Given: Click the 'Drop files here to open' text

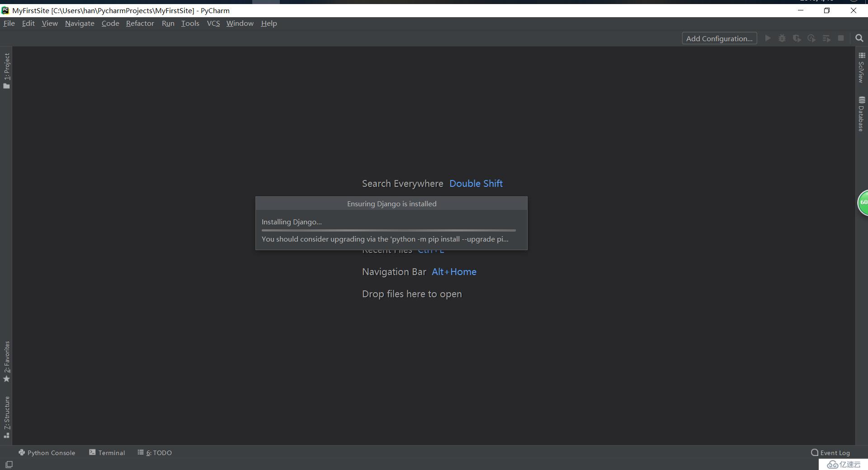Looking at the screenshot, I should (x=412, y=294).
